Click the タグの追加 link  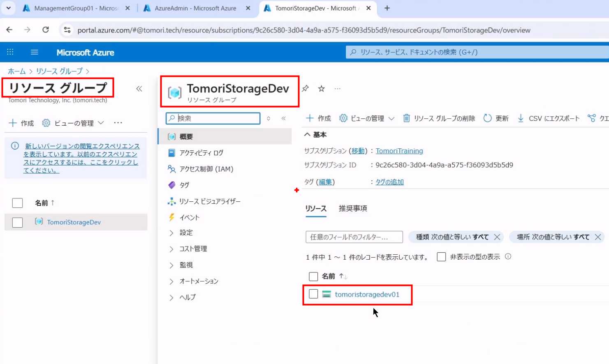(x=389, y=182)
